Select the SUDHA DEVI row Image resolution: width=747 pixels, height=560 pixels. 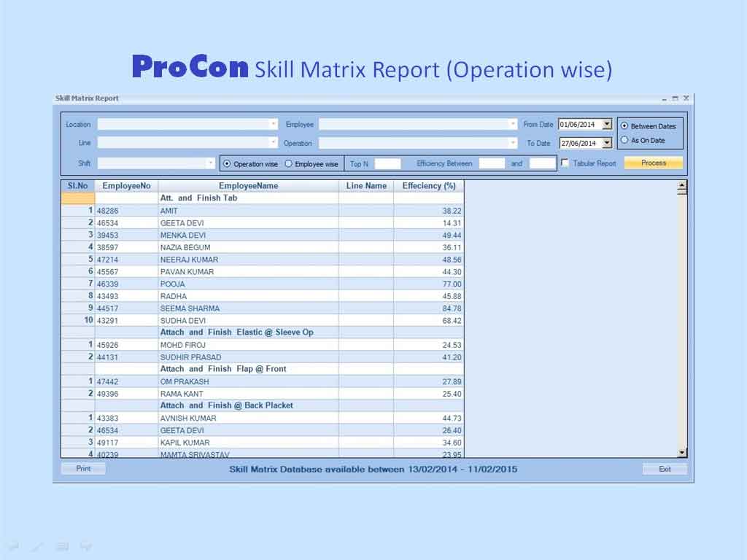pyautogui.click(x=263, y=321)
